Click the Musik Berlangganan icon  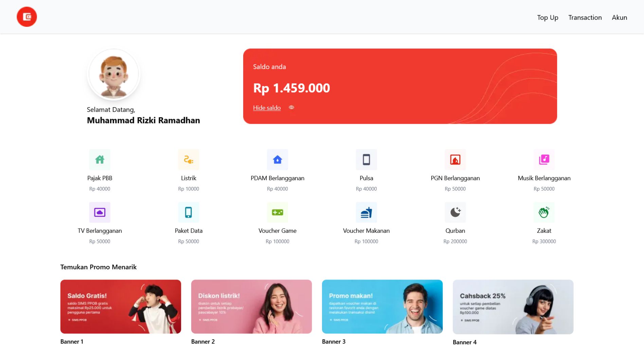(544, 159)
